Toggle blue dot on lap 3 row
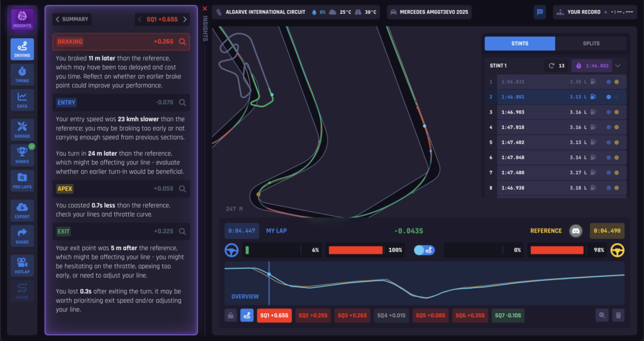Viewport: 644px width, 341px height. [608, 112]
